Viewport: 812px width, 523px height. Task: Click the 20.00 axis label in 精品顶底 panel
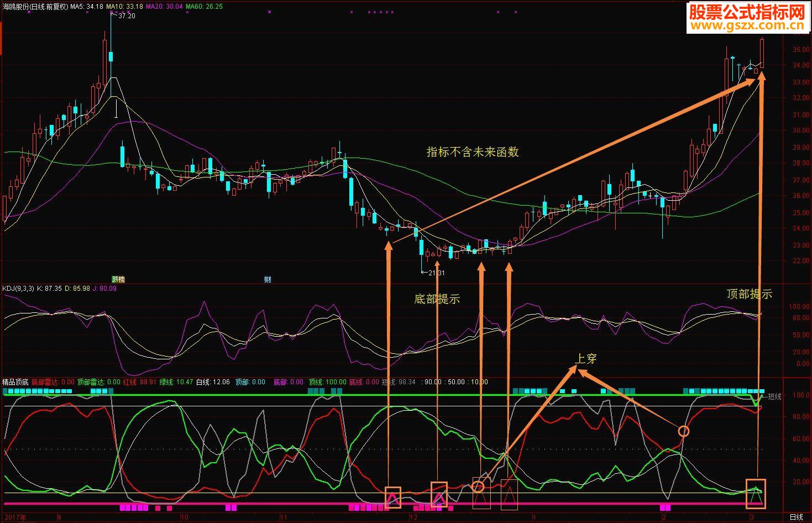801,482
